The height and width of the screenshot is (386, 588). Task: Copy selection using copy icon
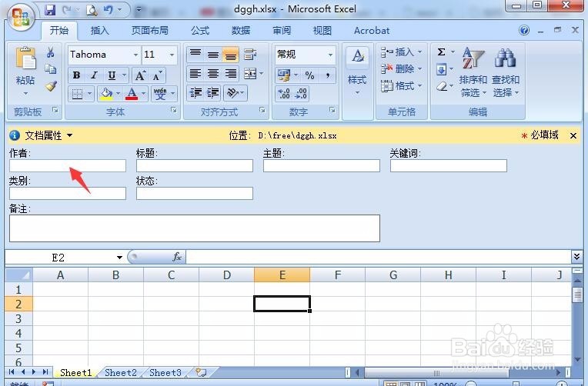pyautogui.click(x=51, y=69)
